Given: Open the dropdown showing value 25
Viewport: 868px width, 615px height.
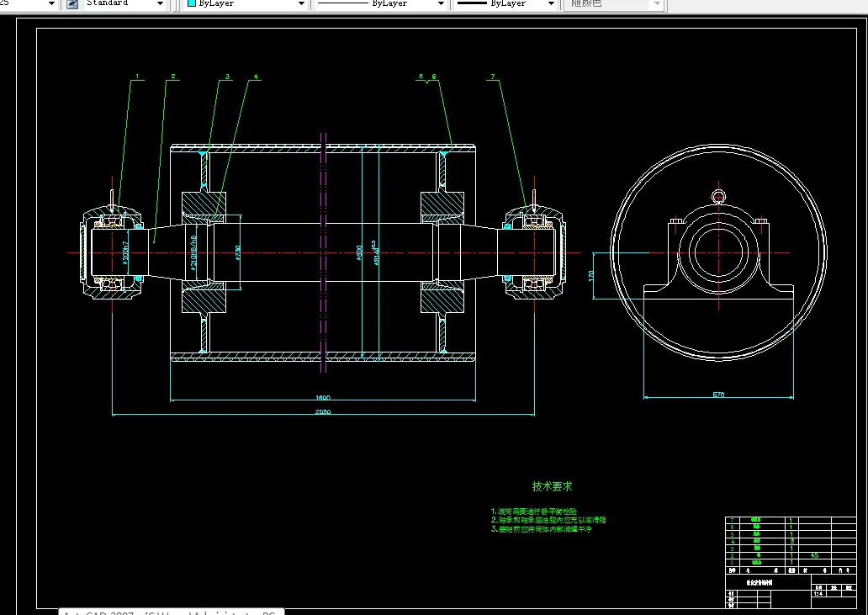Looking at the screenshot, I should [x=51, y=4].
